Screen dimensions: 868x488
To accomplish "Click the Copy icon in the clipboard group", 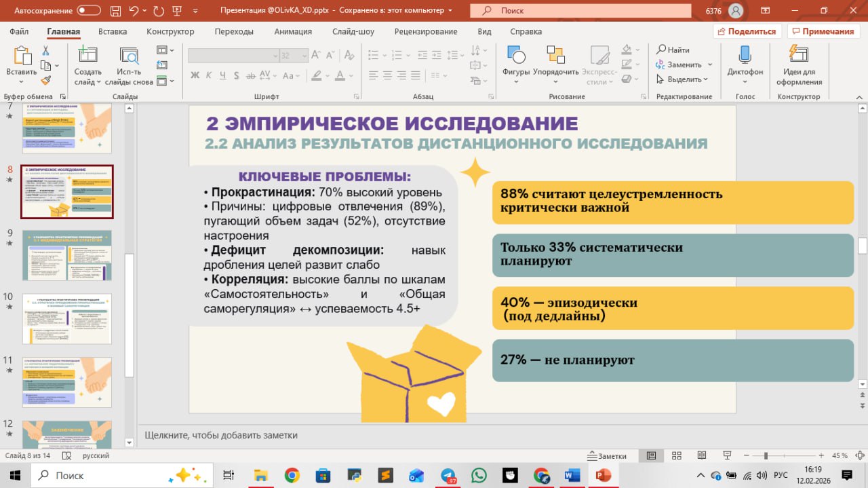I will [45, 65].
